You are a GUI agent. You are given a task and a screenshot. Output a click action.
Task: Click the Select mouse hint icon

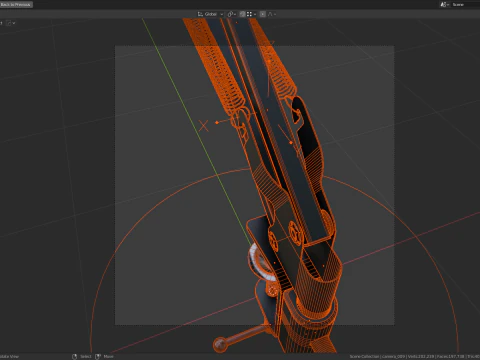(x=75, y=356)
